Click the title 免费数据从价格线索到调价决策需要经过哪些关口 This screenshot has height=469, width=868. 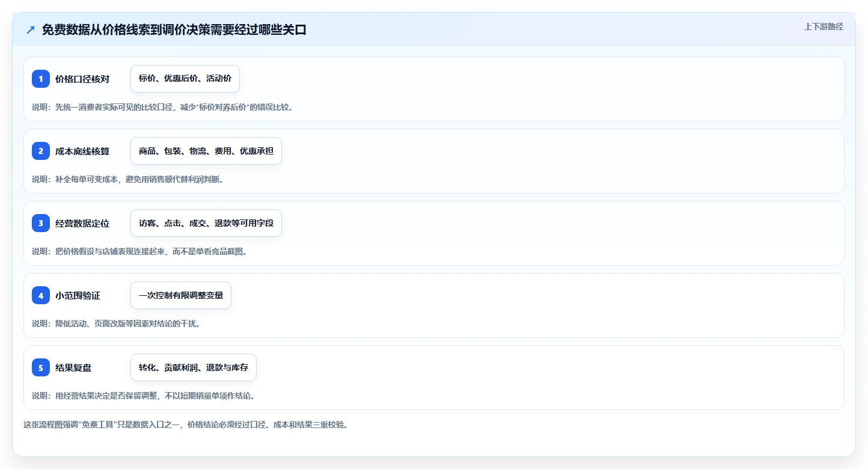(x=174, y=30)
